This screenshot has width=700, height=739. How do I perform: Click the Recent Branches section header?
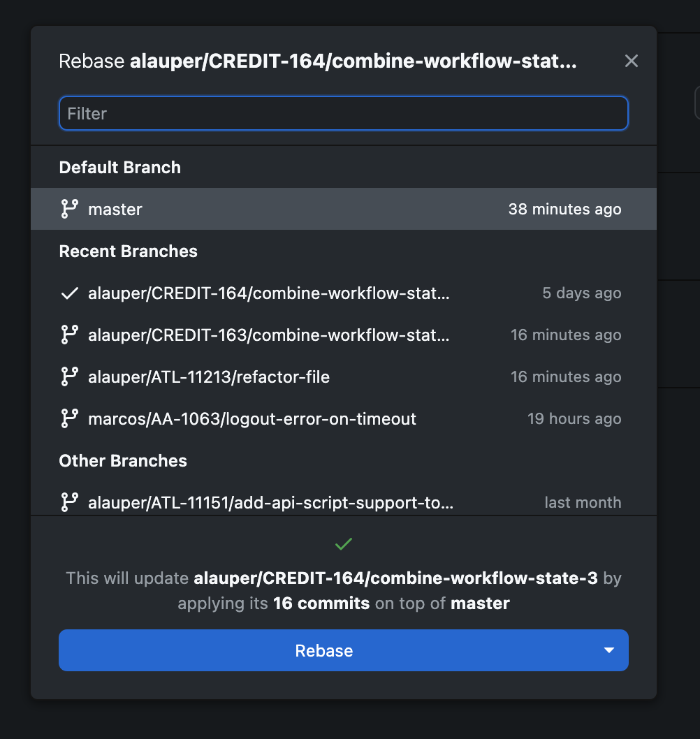click(x=128, y=251)
